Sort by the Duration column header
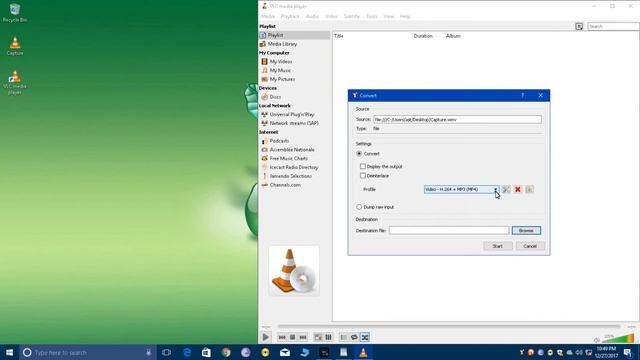 pyautogui.click(x=423, y=36)
